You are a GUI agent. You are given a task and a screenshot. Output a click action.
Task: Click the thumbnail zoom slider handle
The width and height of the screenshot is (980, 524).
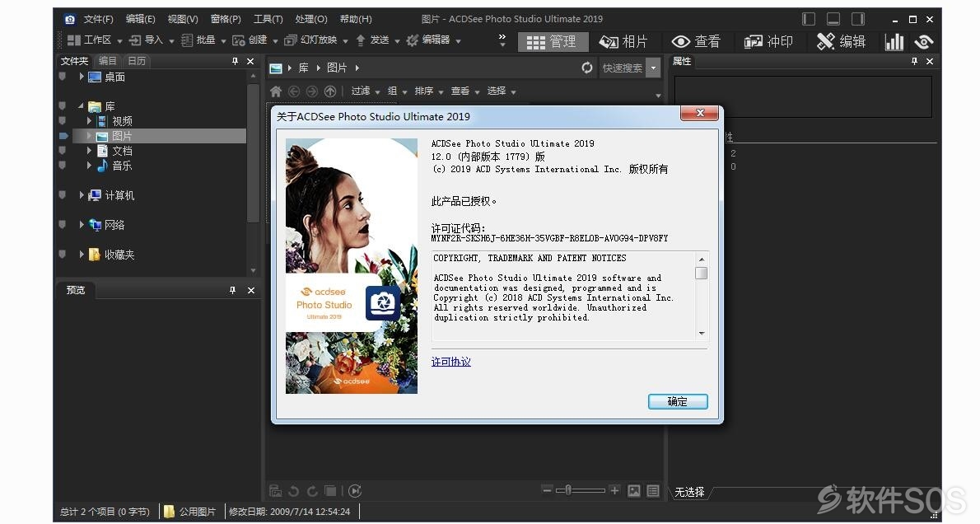click(568, 490)
